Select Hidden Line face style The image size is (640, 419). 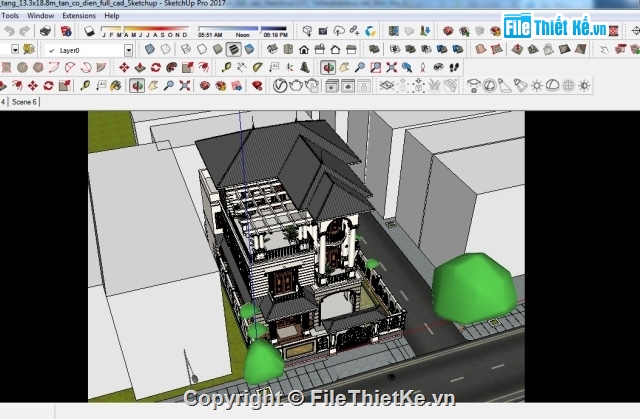pyautogui.click(x=202, y=49)
